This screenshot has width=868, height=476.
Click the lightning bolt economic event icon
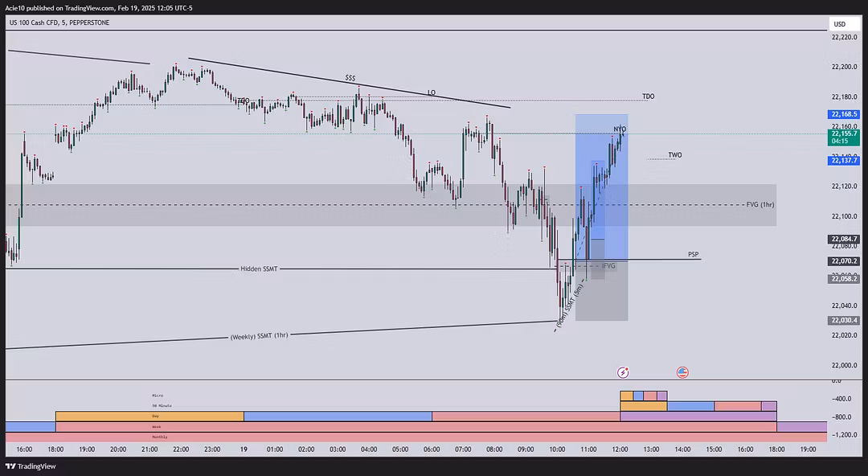[623, 372]
